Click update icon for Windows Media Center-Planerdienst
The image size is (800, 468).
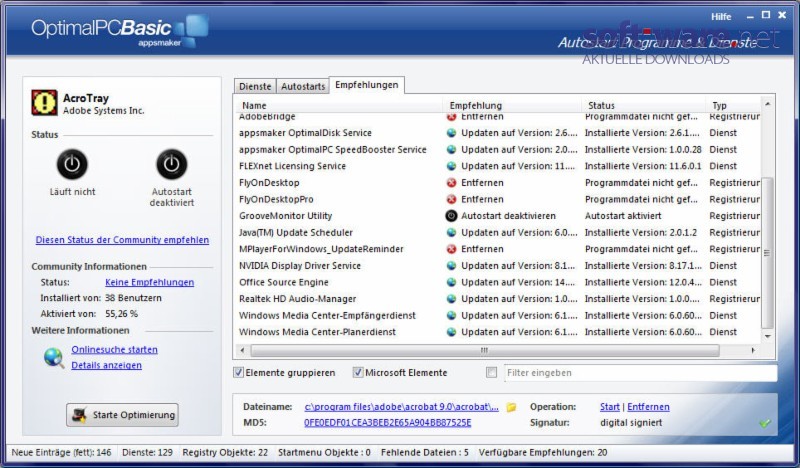451,332
